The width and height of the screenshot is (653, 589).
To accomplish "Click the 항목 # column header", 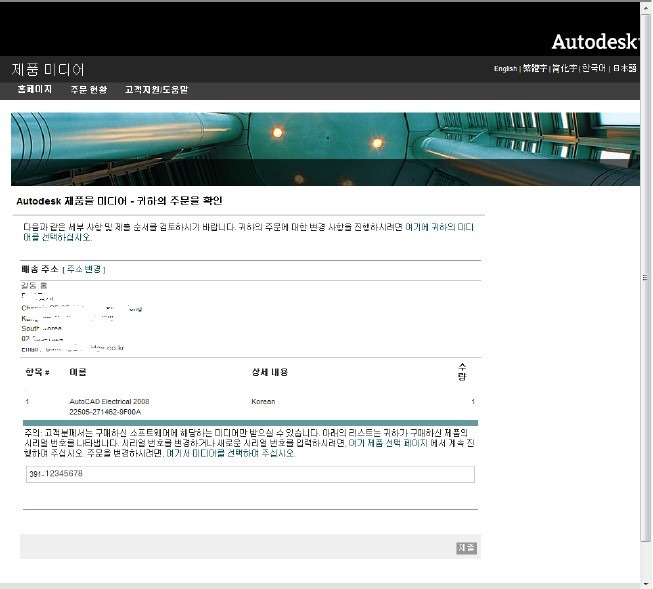I will (37, 372).
